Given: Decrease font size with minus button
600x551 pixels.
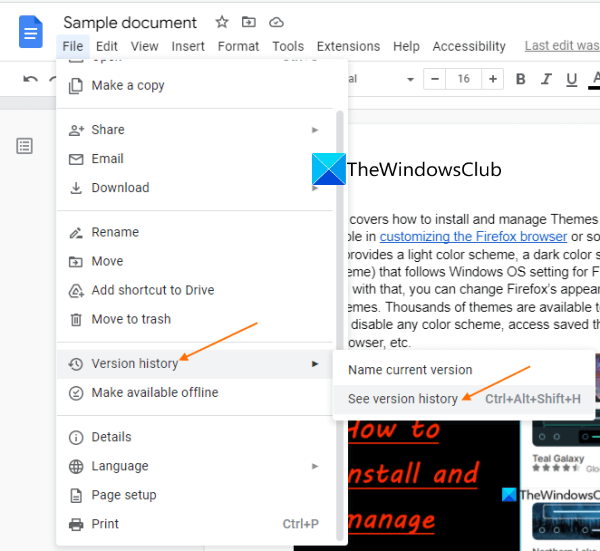Looking at the screenshot, I should [x=435, y=79].
